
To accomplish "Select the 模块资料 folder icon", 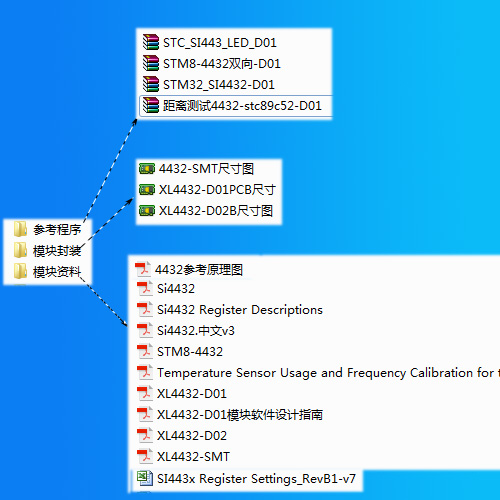I will [x=20, y=271].
